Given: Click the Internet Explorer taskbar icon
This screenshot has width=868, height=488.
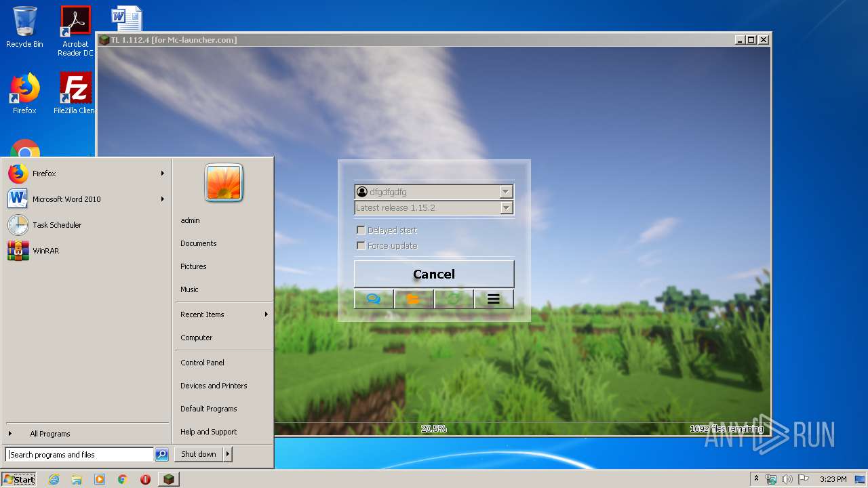Looking at the screenshot, I should [x=54, y=479].
